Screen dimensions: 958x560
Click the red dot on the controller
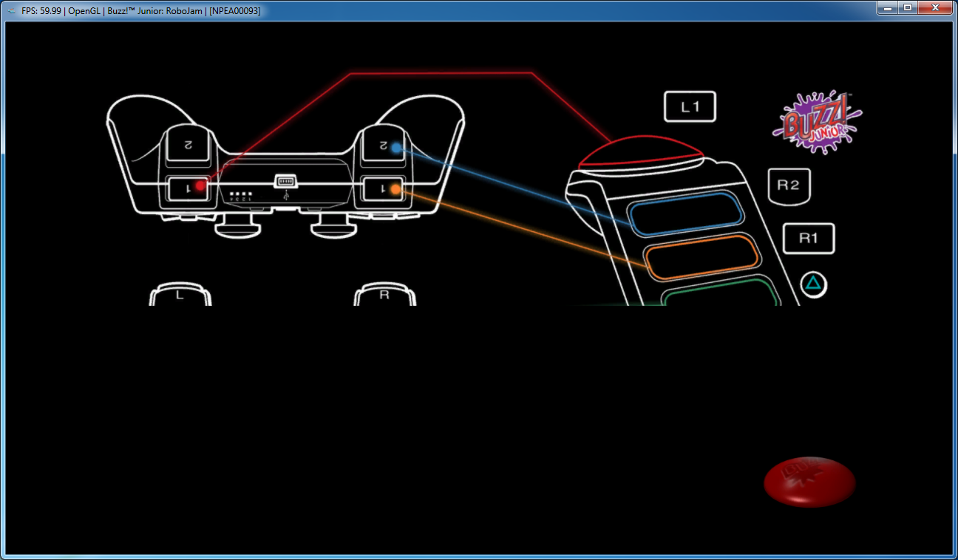click(x=200, y=185)
